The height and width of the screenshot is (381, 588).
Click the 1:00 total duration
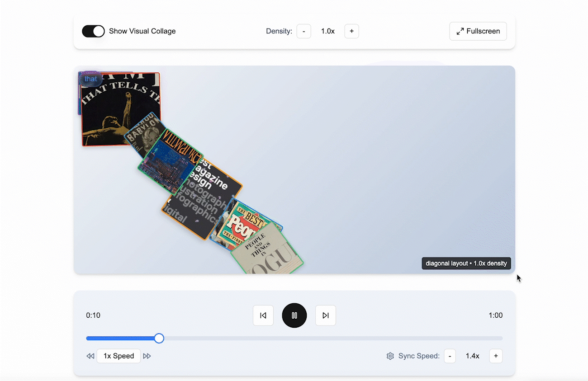click(x=496, y=315)
